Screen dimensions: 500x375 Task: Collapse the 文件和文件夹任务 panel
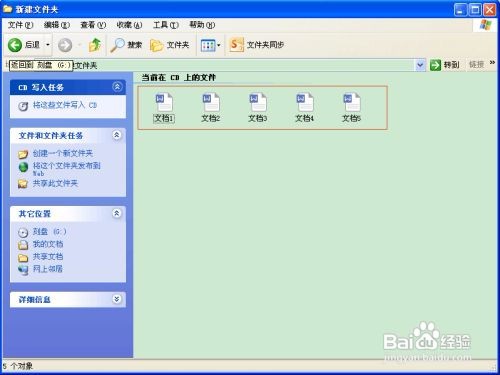[x=117, y=135]
